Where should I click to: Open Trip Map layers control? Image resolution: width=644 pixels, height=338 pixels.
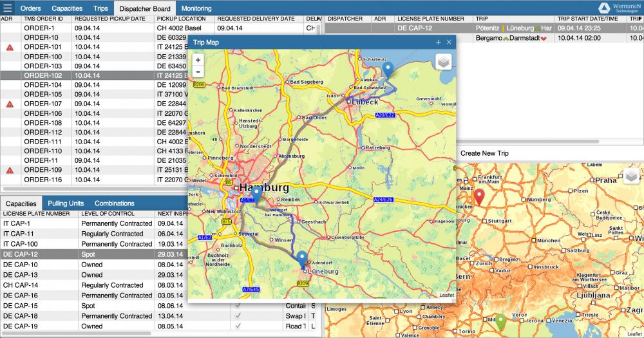tap(443, 61)
